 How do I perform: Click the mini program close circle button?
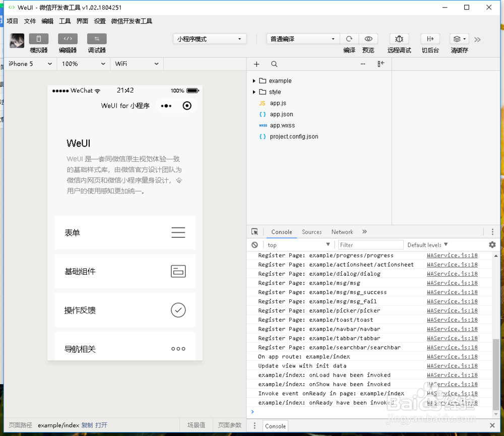(187, 106)
